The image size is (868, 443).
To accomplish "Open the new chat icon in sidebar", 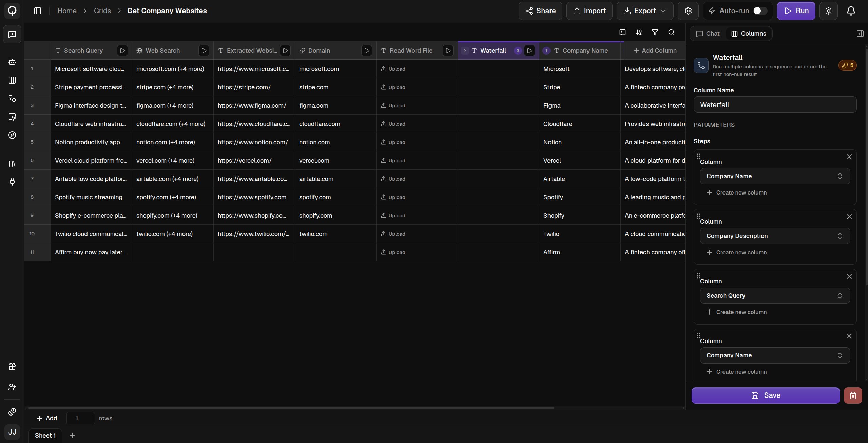I will click(12, 34).
